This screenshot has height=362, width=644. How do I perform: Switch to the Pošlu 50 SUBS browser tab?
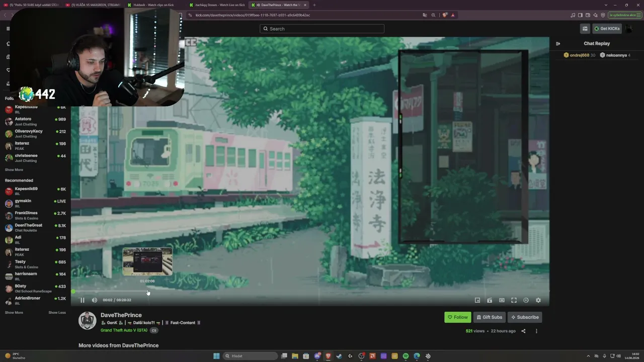(31, 5)
